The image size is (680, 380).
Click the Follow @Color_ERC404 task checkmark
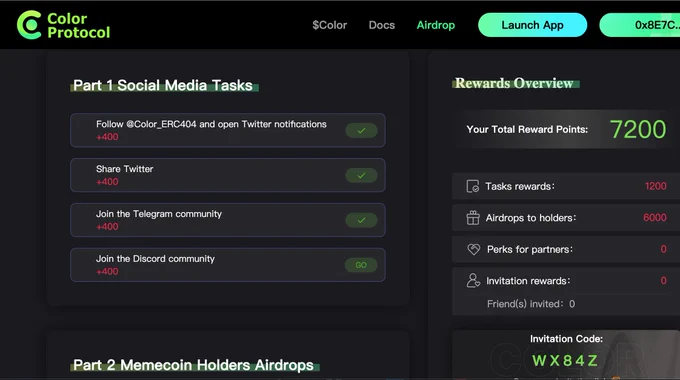tap(361, 131)
